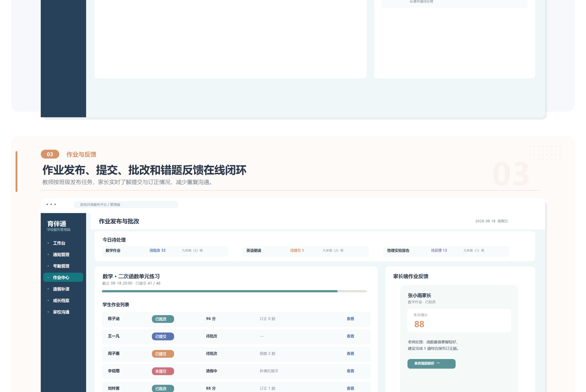Image resolution: width=586 pixels, height=392 pixels.
Task: Open the 数学作业 待批改 32 task card
Action: coord(165,251)
